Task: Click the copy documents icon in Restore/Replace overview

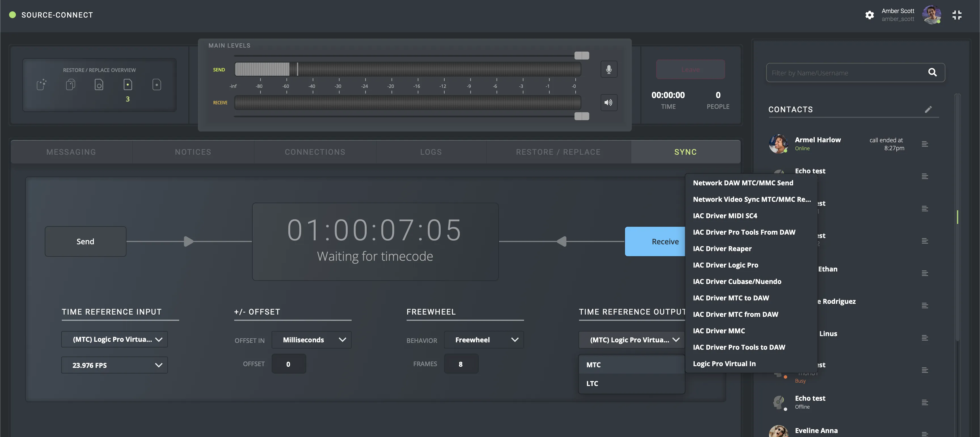Action: point(70,84)
